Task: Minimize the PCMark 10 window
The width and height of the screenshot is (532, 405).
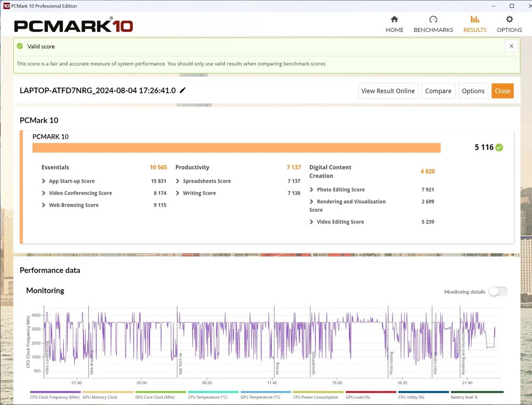Action: (x=493, y=6)
